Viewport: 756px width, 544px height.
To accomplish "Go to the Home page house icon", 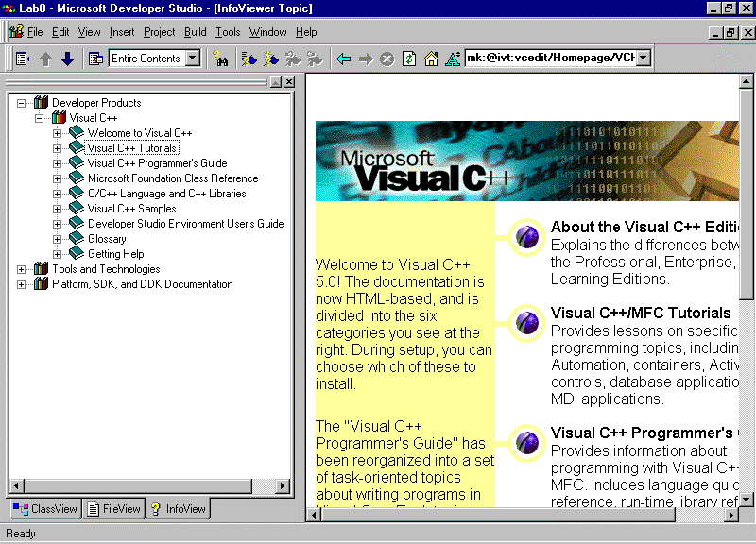I will click(431, 59).
